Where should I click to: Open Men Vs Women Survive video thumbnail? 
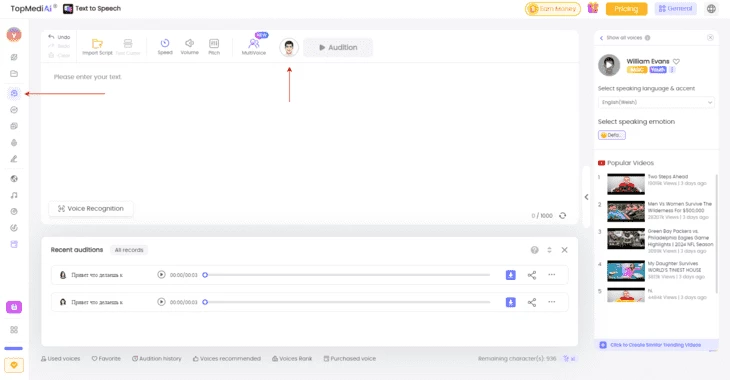[x=626, y=211]
